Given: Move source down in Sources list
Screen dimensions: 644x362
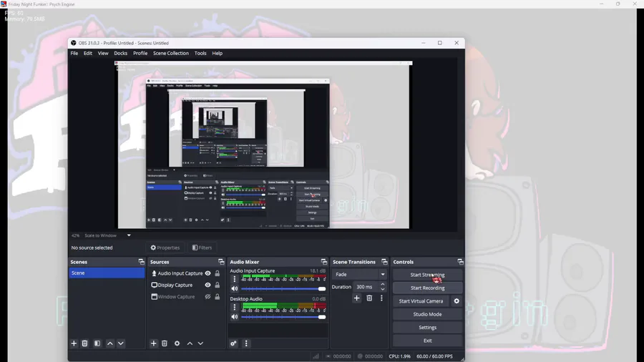Looking at the screenshot, I should [x=200, y=343].
